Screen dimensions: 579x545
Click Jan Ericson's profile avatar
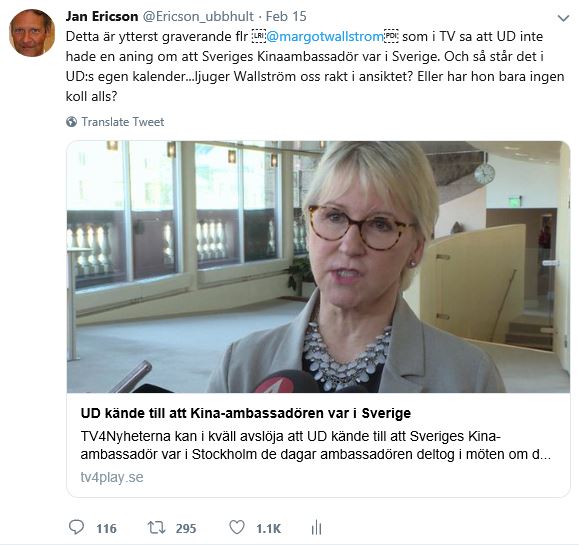32,33
